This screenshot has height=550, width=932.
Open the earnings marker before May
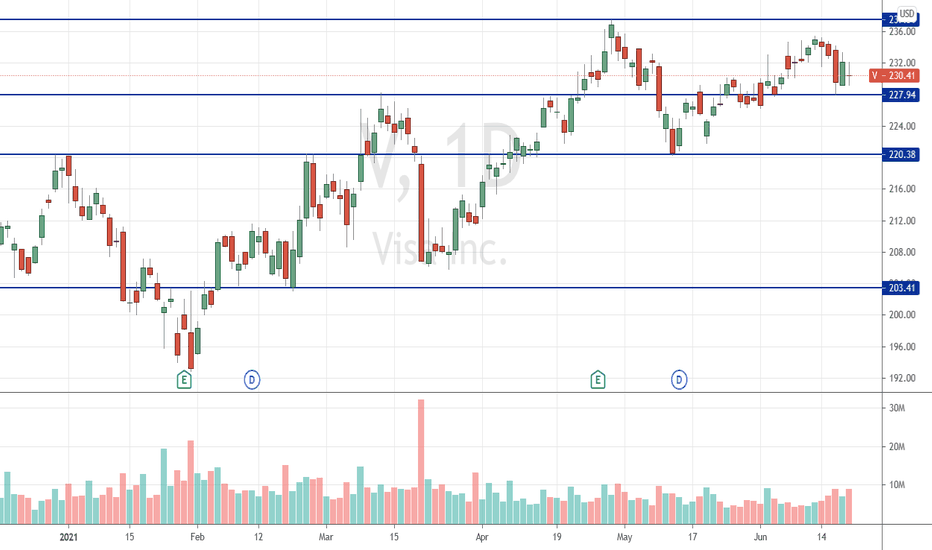[x=598, y=379]
